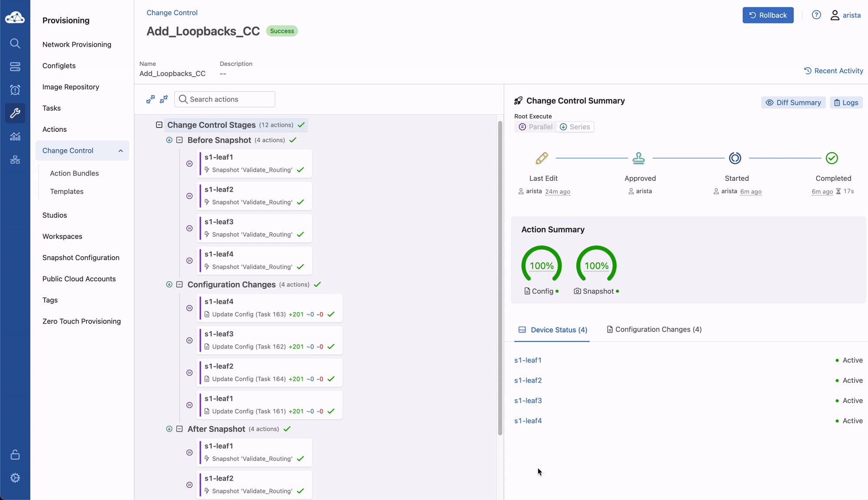Viewport: 868px width, 500px height.
Task: Select Parallel root execute mode
Action: (x=536, y=127)
